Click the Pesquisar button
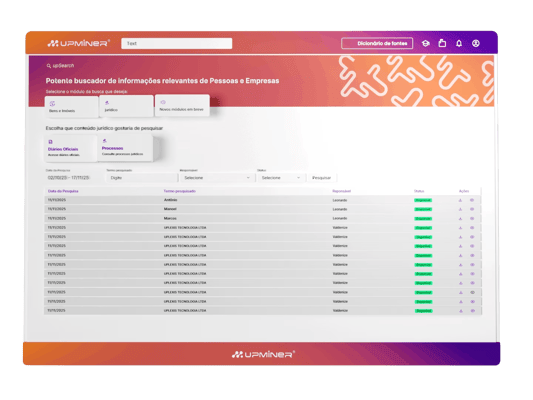 322,178
